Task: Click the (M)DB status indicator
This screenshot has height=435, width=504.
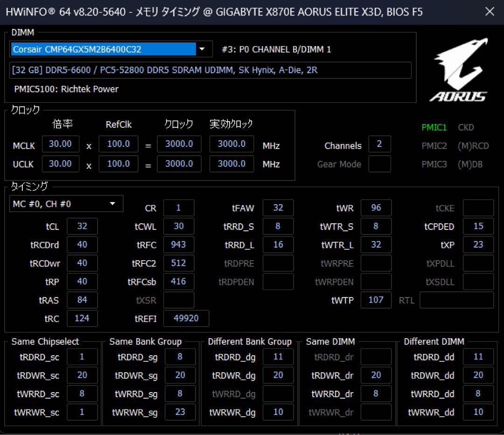Action: click(x=470, y=164)
